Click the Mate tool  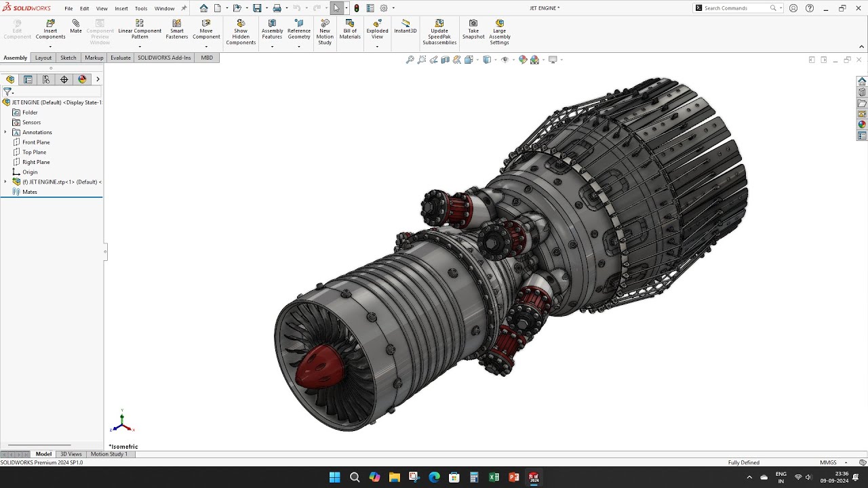tap(76, 26)
